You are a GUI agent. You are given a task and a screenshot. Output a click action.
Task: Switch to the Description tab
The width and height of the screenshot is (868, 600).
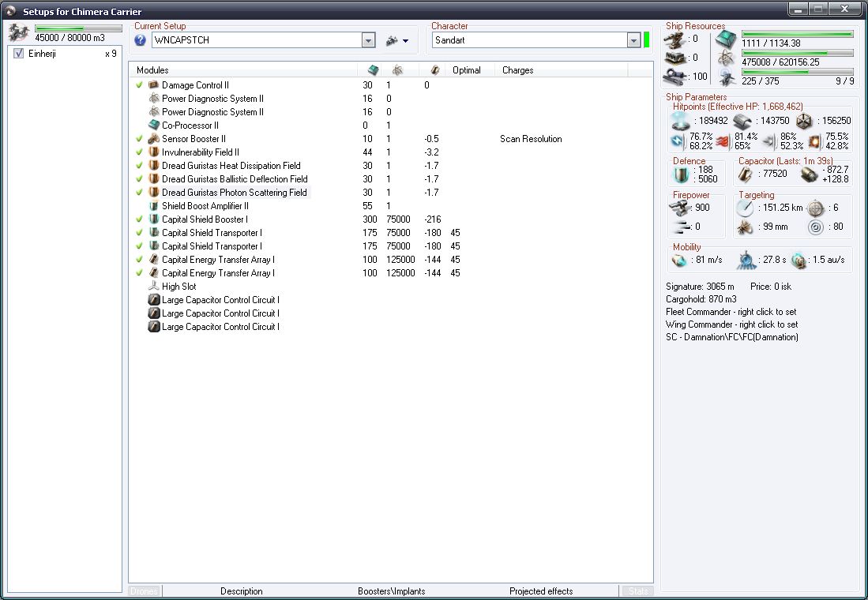242,591
